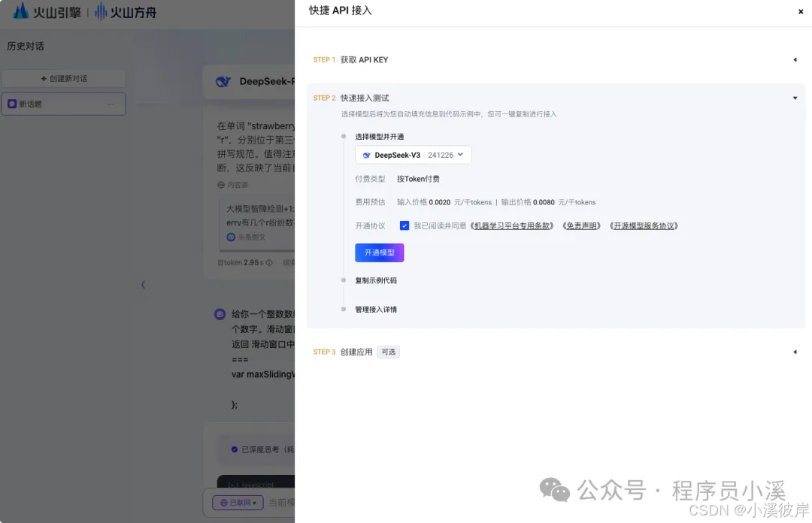Click the 火山方舟 logo
812x523 pixels.
[126, 11]
